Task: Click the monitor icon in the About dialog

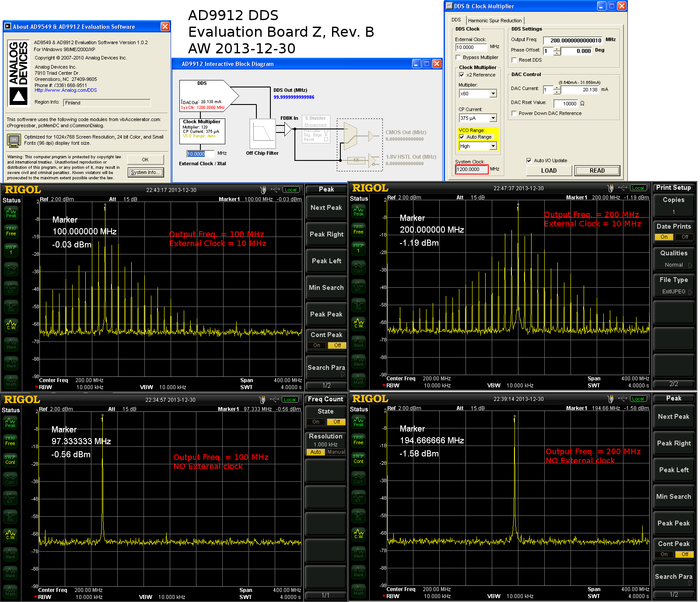Action: click(14, 140)
